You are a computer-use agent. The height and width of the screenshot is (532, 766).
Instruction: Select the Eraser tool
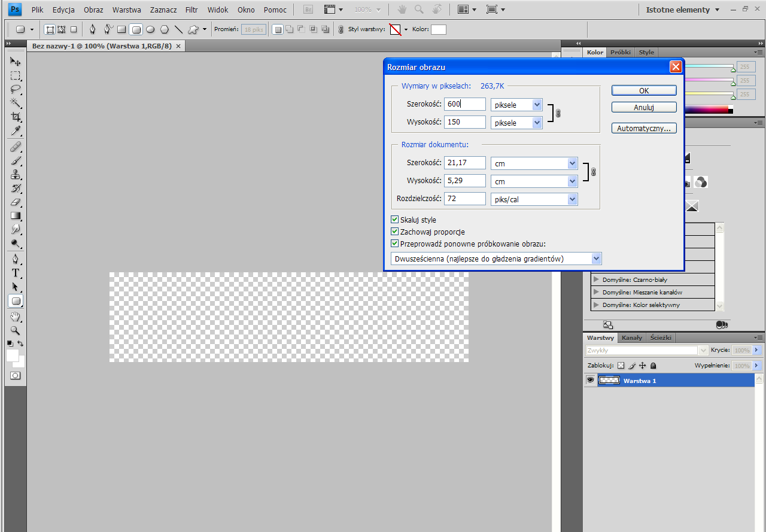pos(16,202)
